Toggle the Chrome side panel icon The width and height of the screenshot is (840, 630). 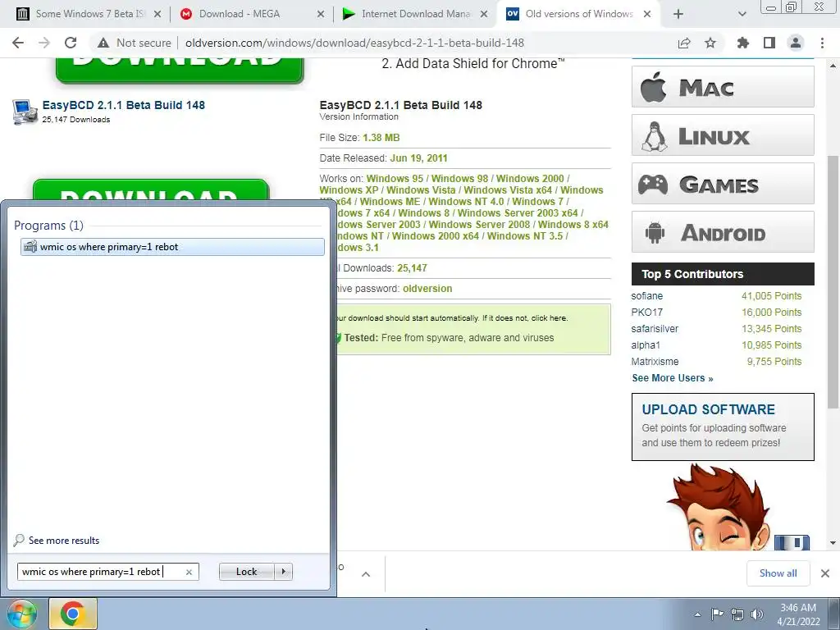tap(769, 43)
